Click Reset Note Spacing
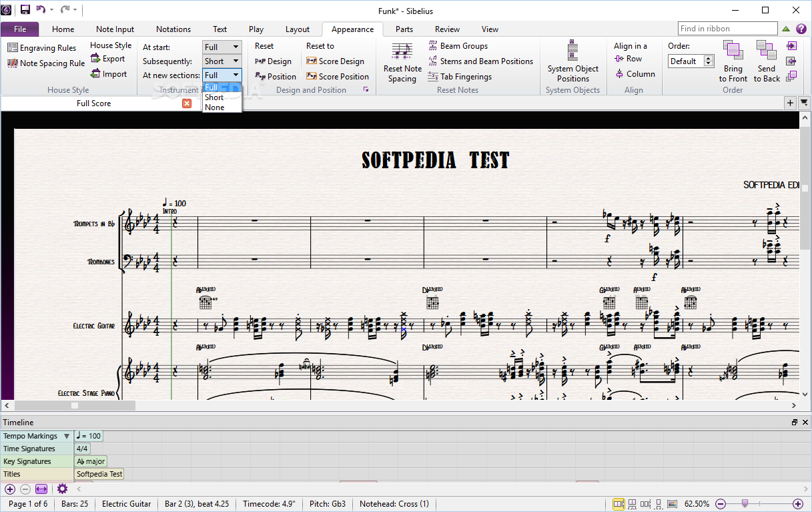The width and height of the screenshot is (812, 512). point(402,62)
